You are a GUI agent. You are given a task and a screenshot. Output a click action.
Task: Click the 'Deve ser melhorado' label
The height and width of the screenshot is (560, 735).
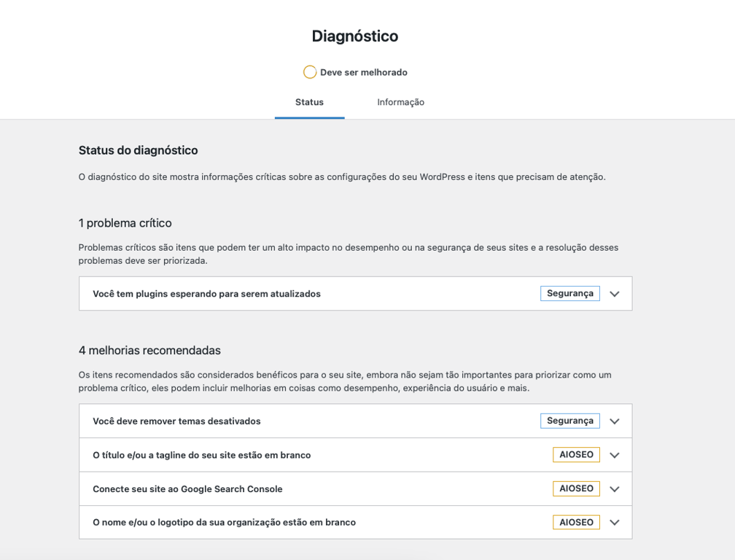coord(364,72)
